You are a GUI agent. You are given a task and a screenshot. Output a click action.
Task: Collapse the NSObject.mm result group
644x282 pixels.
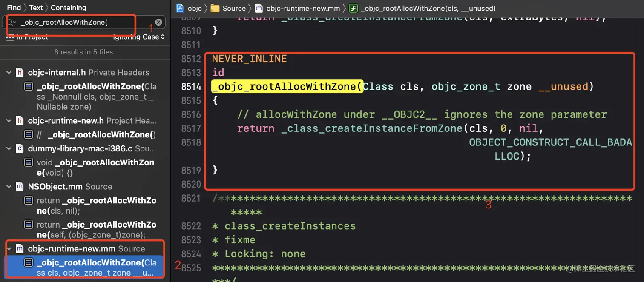[9, 186]
